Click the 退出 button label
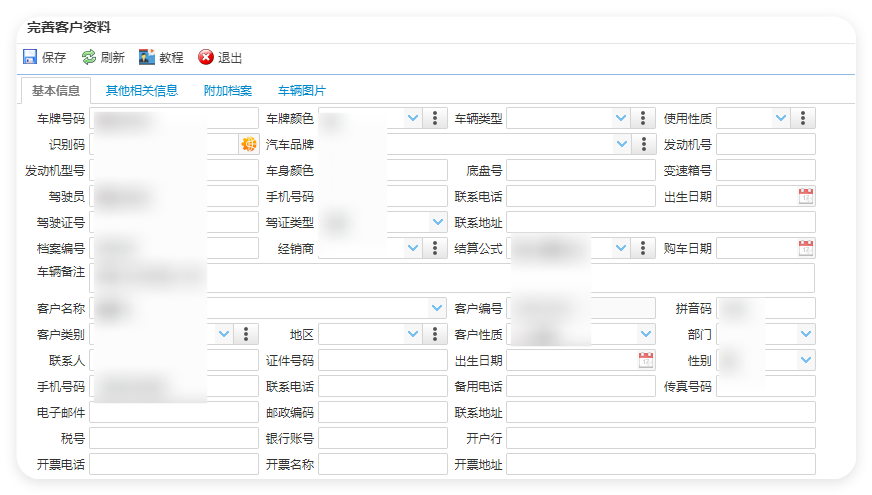 pos(230,57)
